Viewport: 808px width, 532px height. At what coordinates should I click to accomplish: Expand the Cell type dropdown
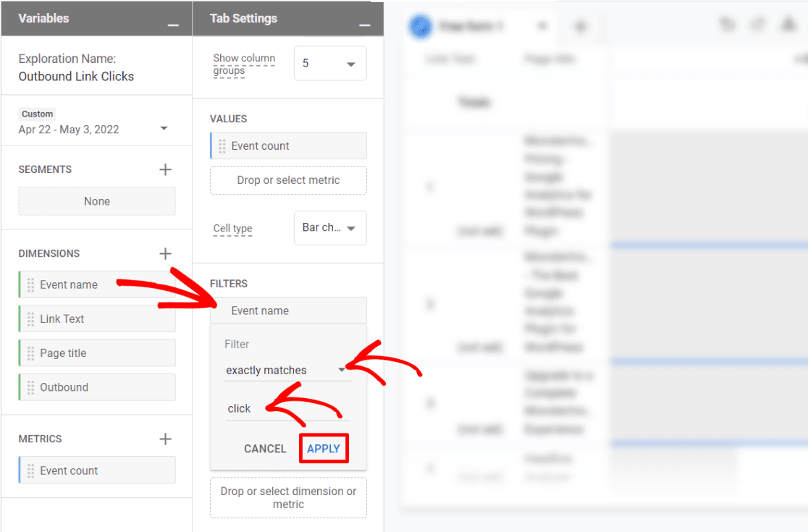(330, 228)
